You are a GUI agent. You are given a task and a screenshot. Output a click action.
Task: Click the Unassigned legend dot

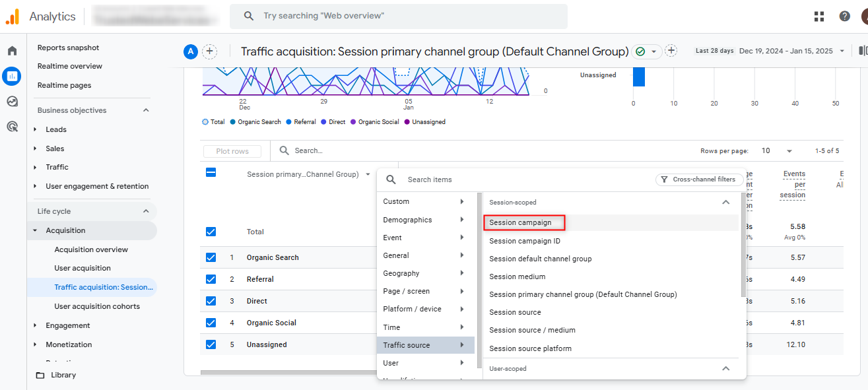click(x=407, y=122)
